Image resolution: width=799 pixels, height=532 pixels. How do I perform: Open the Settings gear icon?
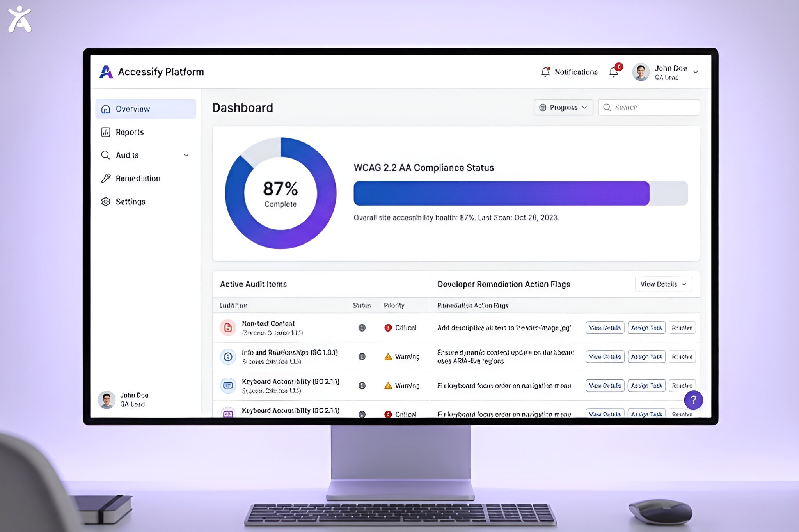[106, 201]
